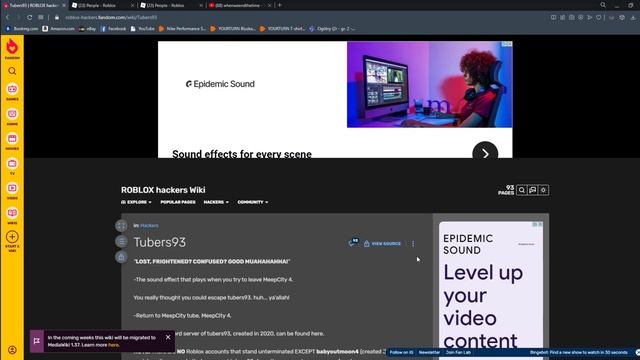
Task: Expand the Explore dropdown menu
Action: 136,202
